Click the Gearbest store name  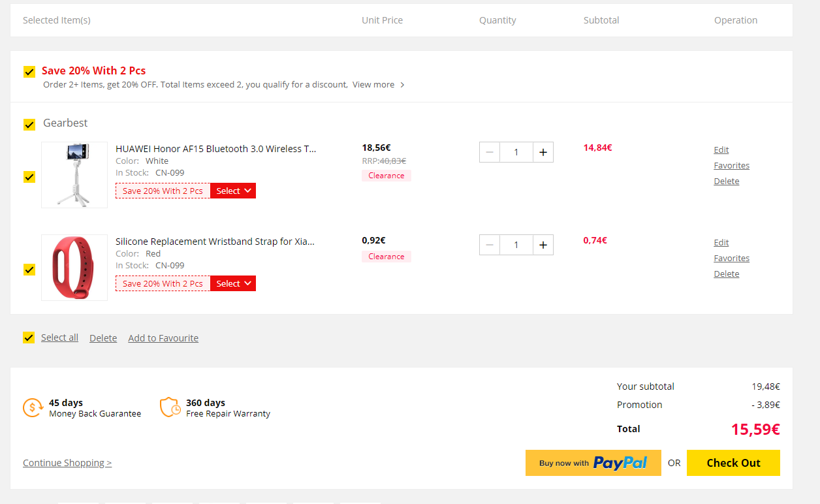65,123
